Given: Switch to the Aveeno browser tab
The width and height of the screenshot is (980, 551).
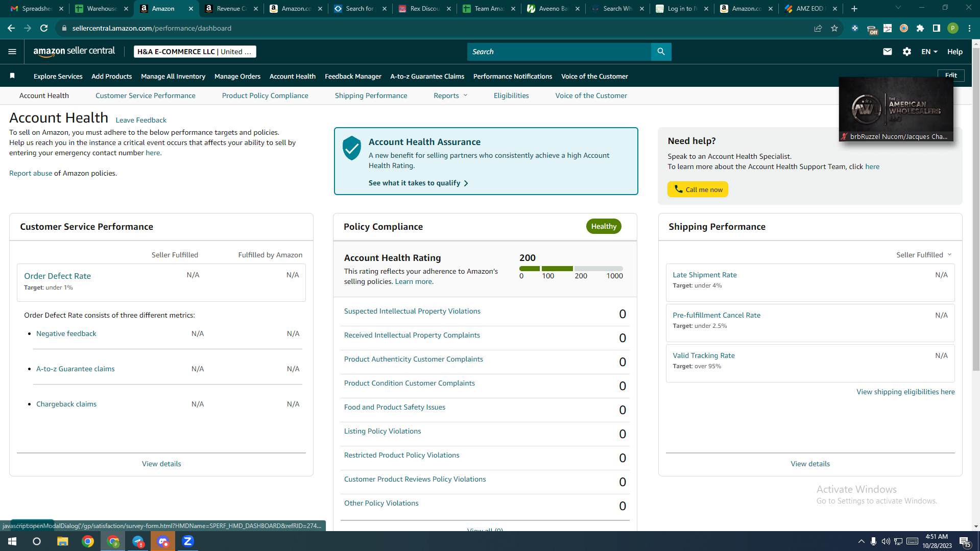Looking at the screenshot, I should [x=553, y=9].
